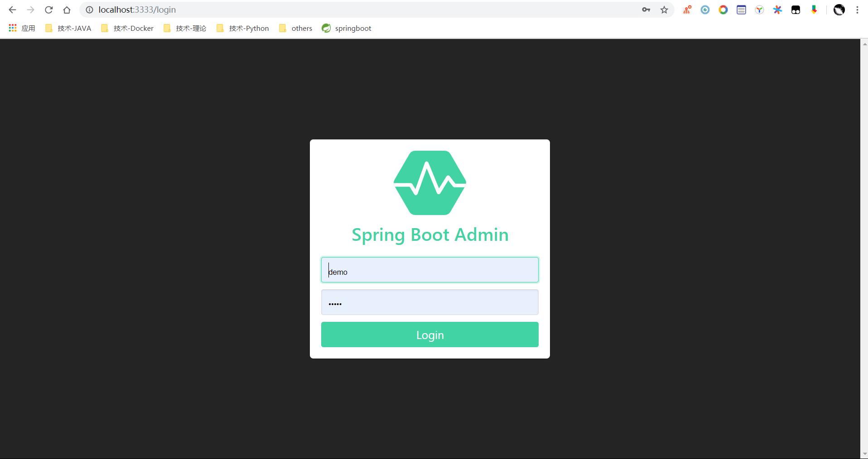The image size is (868, 459).
Task: Expand the 技术-Docker bookmarks folder
Action: [x=127, y=28]
